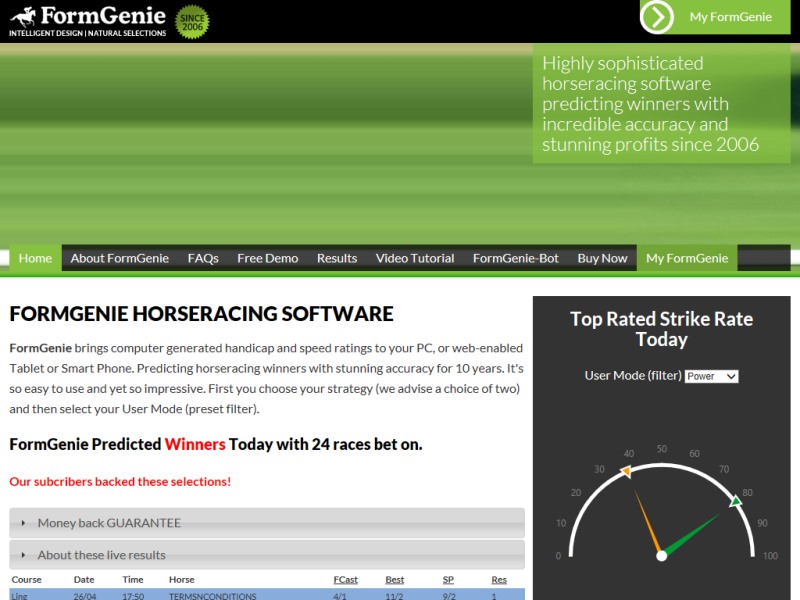Select the TERMSNCONDITIONS race result row
The height and width of the screenshot is (600, 800).
(x=267, y=595)
